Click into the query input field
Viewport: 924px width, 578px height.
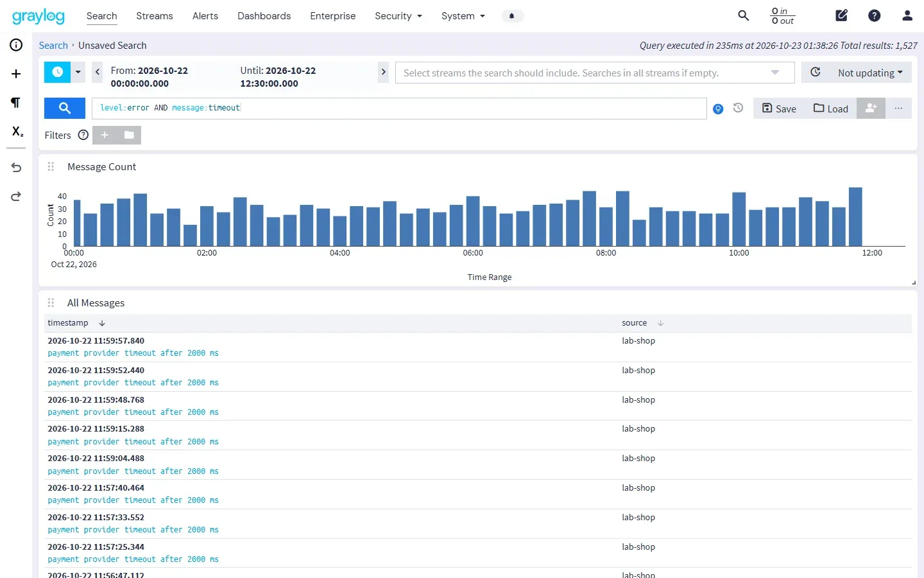(399, 109)
